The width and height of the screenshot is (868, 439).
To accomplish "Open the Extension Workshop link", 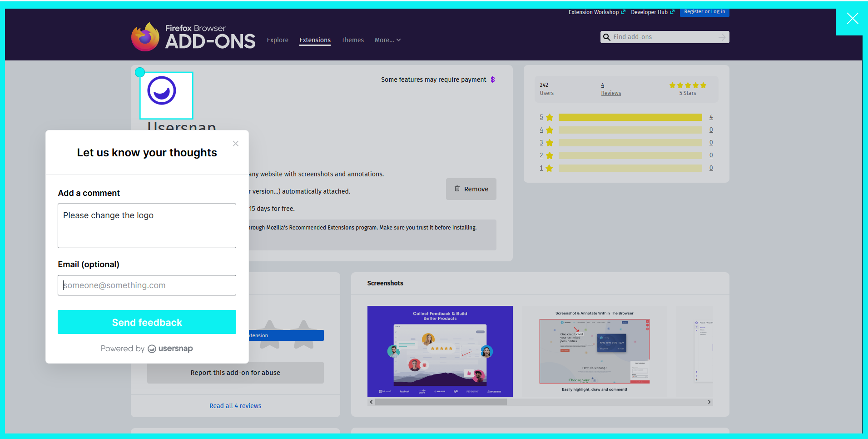I will pos(597,12).
